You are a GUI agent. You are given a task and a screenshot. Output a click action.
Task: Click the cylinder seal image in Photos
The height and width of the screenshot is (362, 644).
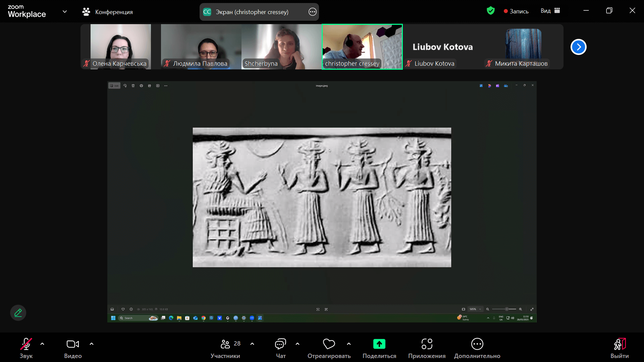pos(322,197)
